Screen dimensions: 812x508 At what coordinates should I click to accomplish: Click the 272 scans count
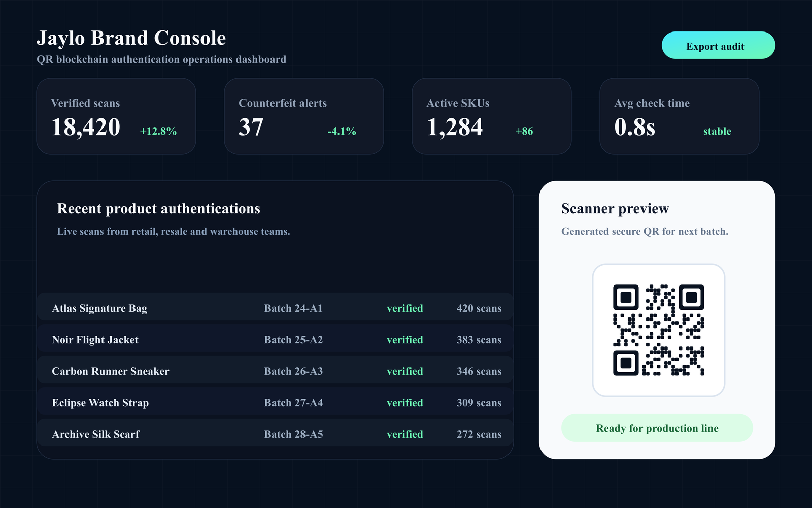click(x=479, y=434)
